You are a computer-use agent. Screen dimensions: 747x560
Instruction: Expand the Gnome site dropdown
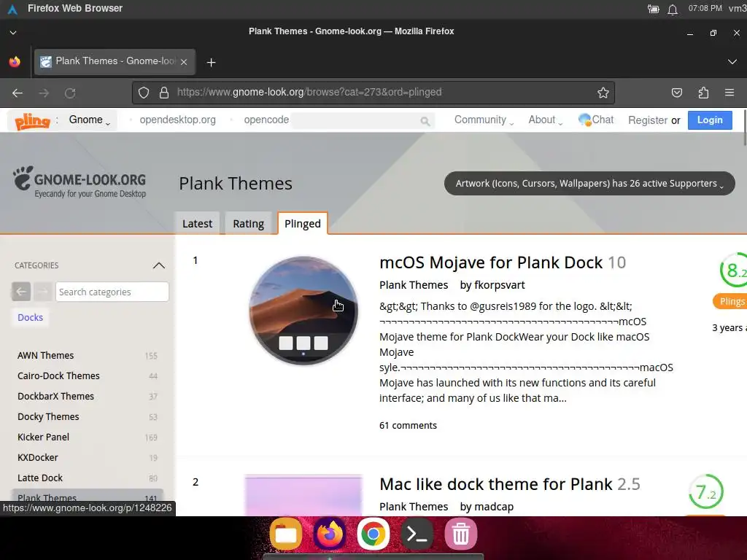(x=89, y=120)
